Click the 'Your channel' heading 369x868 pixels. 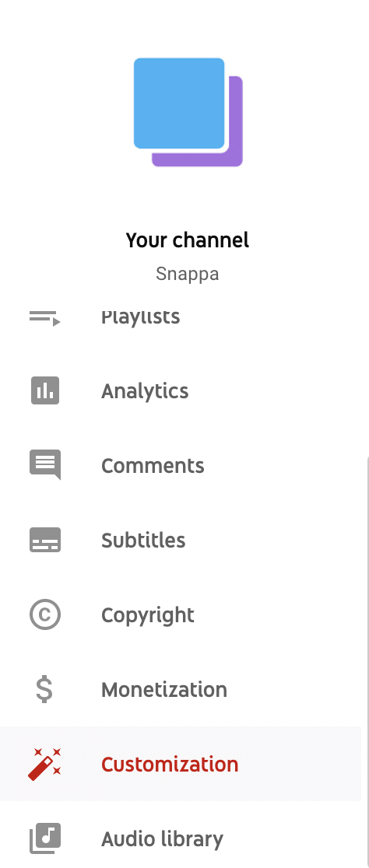[188, 240]
